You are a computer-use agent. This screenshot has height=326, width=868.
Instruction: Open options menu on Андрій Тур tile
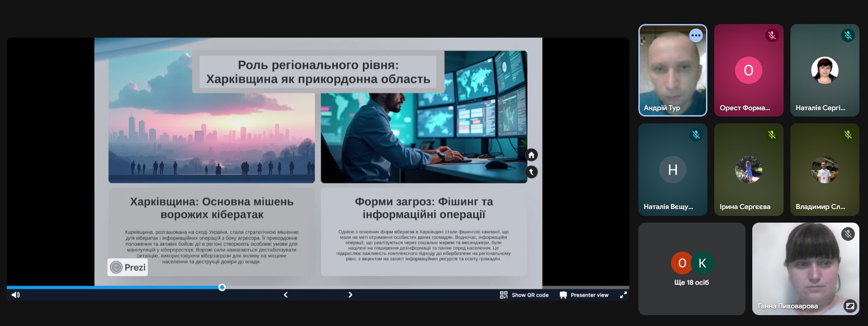tap(696, 35)
